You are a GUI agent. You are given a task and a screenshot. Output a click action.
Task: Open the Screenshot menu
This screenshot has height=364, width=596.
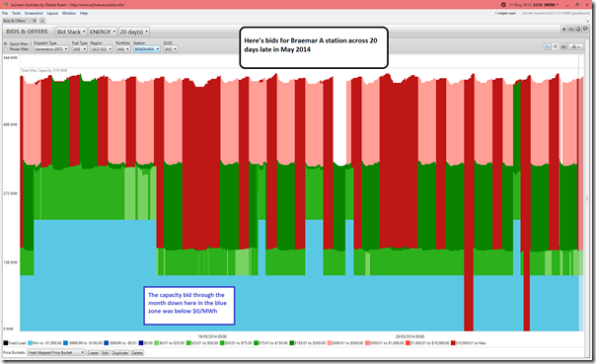34,13
